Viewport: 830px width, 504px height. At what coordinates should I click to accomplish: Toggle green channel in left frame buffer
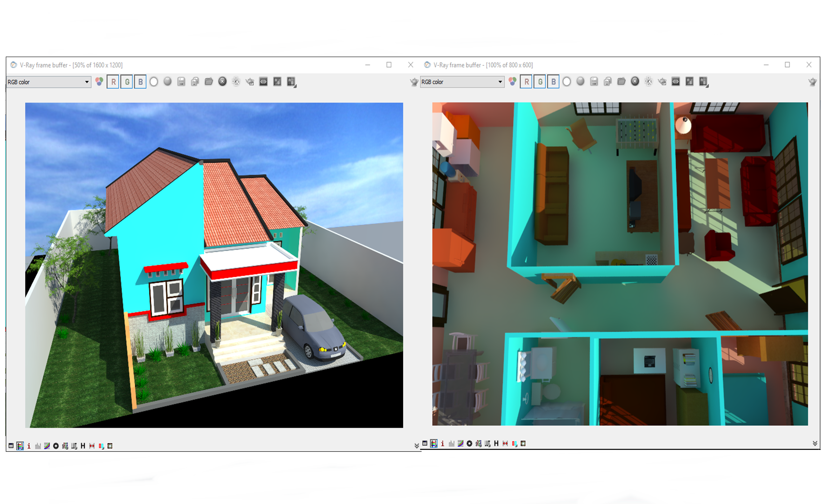(127, 82)
